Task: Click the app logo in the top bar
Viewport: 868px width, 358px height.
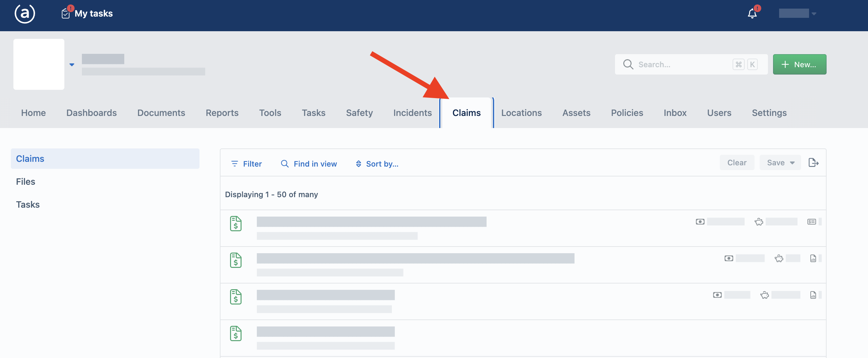Action: pyautogui.click(x=25, y=14)
